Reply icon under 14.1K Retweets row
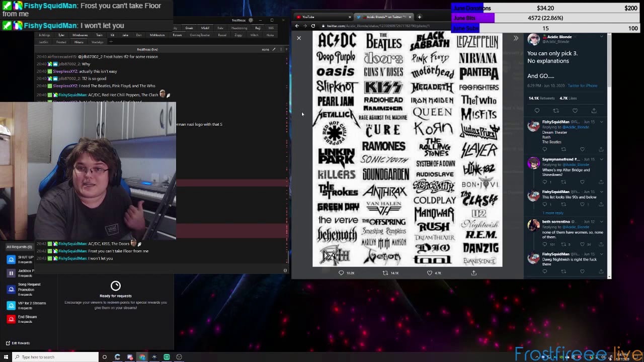This screenshot has width=644, height=362. (x=537, y=111)
